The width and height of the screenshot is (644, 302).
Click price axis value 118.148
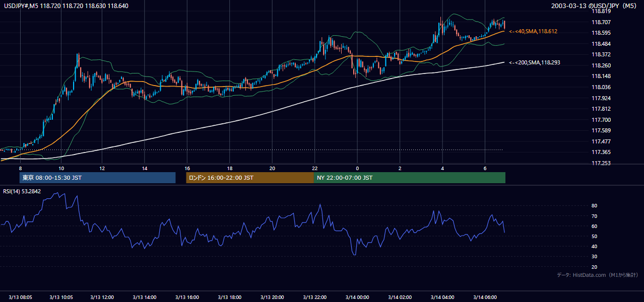(600, 77)
